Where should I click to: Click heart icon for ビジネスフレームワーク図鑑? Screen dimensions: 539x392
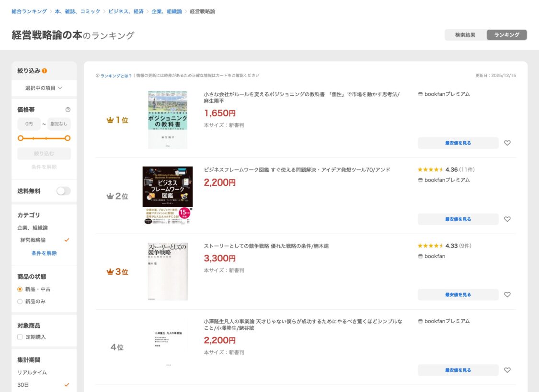507,219
